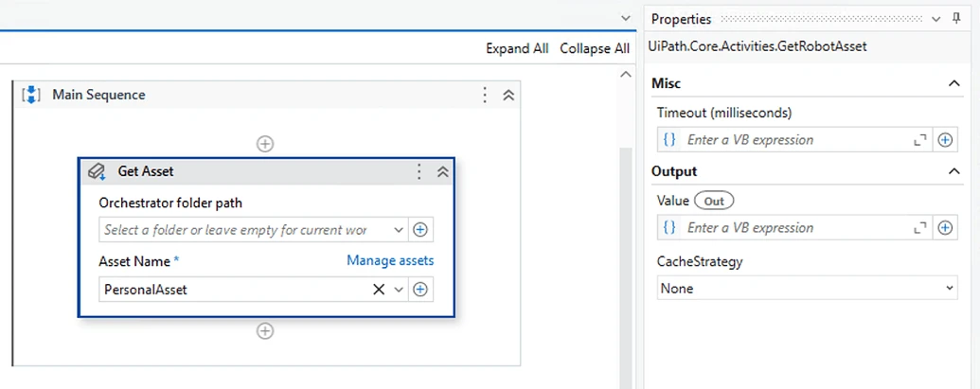Collapse the Main Sequence container

pyautogui.click(x=508, y=95)
